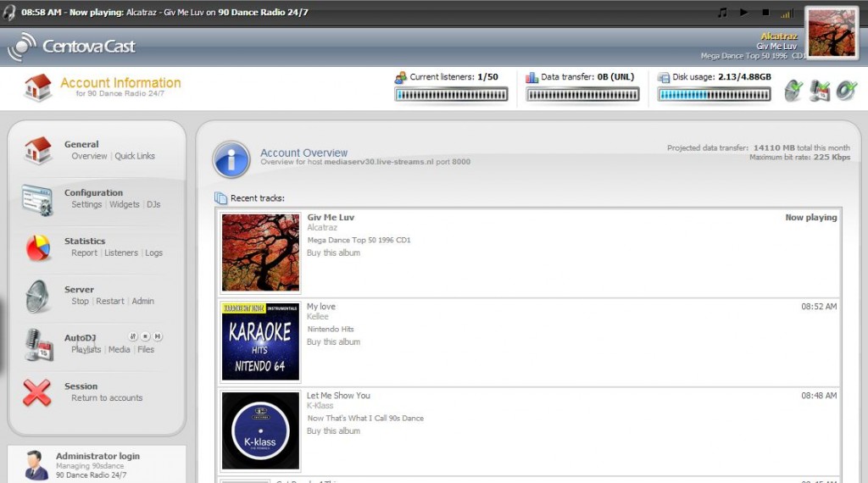
Task: Click the 'Now playing' status label
Action: (811, 218)
